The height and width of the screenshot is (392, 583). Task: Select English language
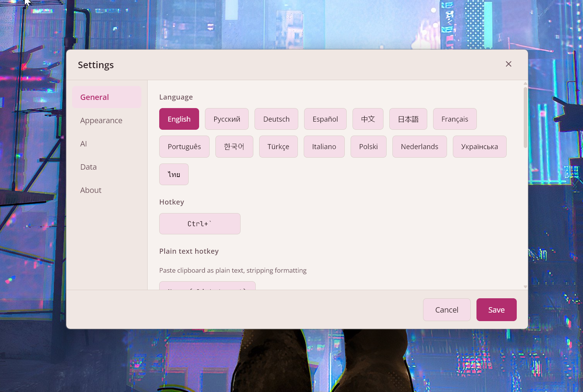(x=179, y=119)
